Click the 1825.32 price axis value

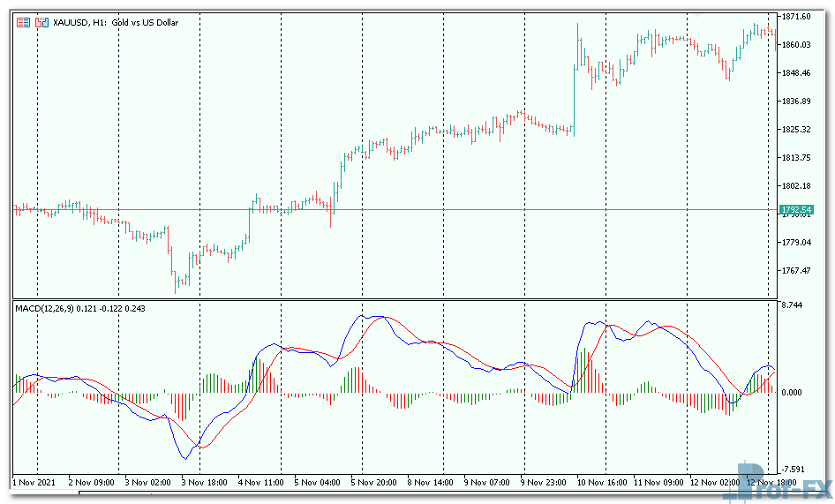tap(796, 130)
